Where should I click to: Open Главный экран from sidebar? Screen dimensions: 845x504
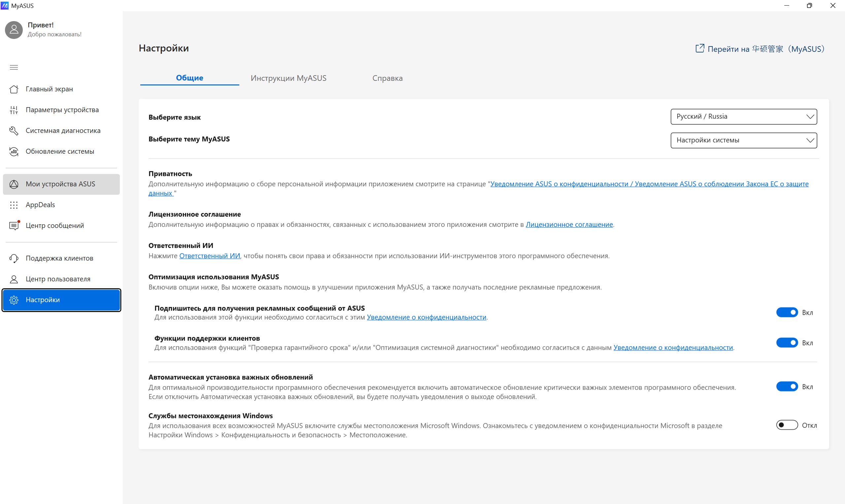coord(61,89)
